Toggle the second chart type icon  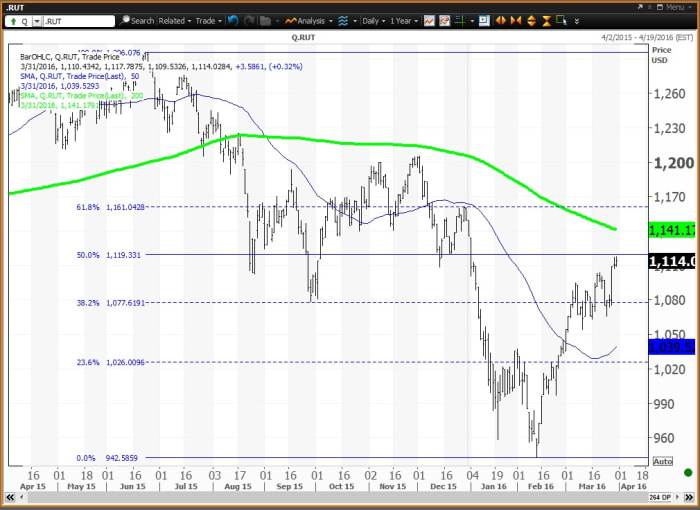point(444,21)
